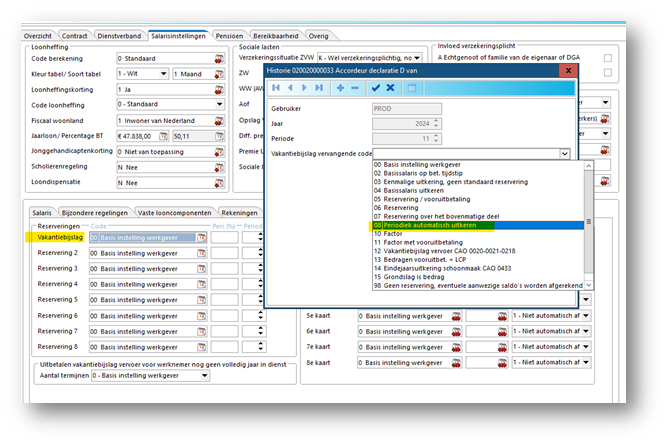Select 98 Geen reservering option

point(478,286)
